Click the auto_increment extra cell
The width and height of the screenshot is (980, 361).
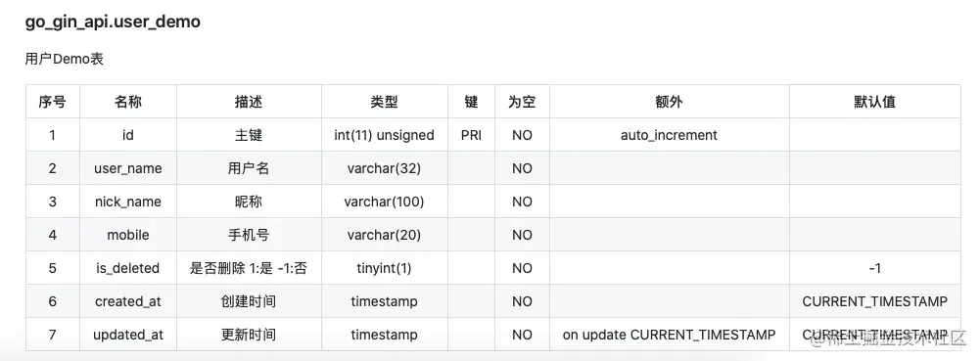pos(670,135)
